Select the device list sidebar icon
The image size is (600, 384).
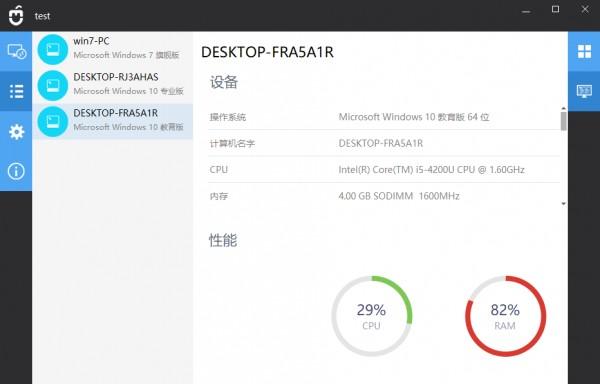16,91
